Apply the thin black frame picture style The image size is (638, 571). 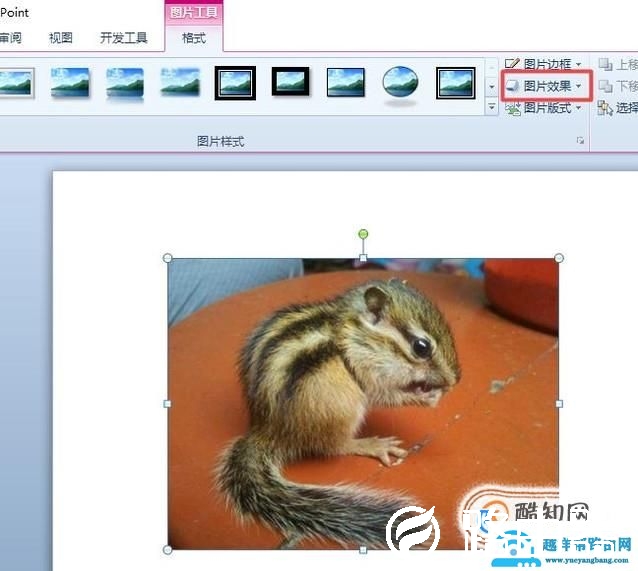[345, 82]
